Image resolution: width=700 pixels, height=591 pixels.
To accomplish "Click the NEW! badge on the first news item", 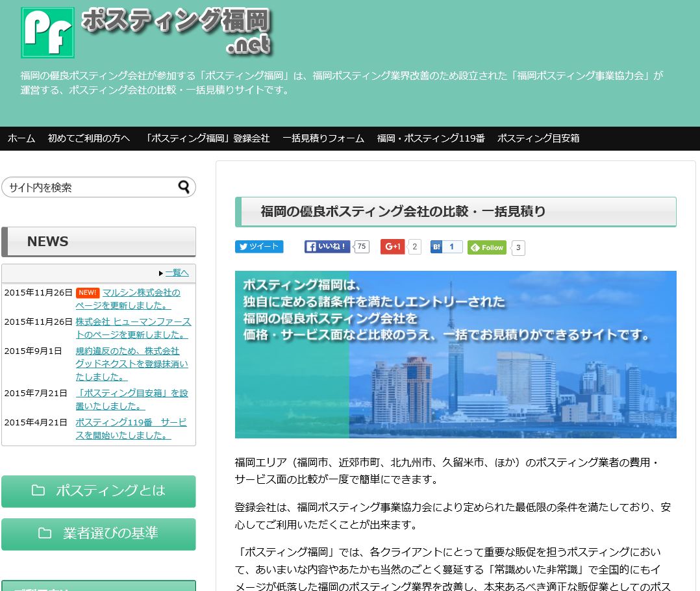I will tap(88, 292).
